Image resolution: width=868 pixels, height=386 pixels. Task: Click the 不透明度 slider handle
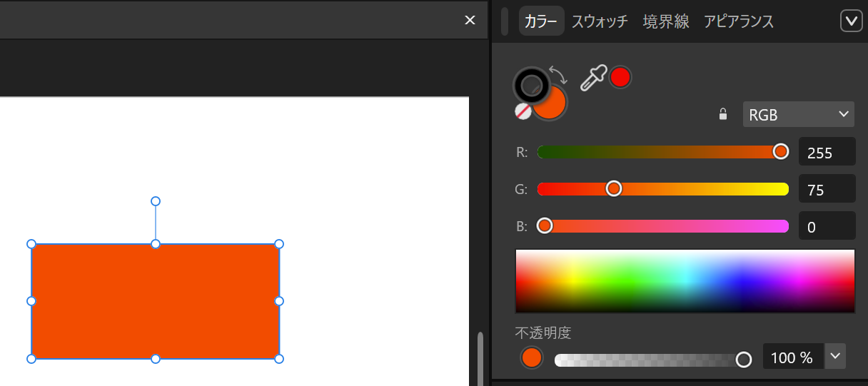click(744, 359)
